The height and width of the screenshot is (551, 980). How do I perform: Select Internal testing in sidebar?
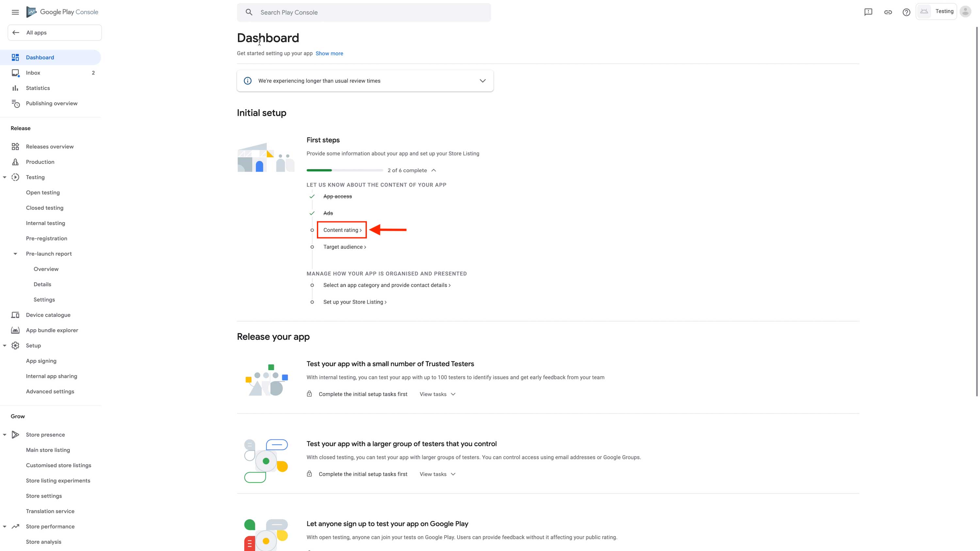pos(45,223)
